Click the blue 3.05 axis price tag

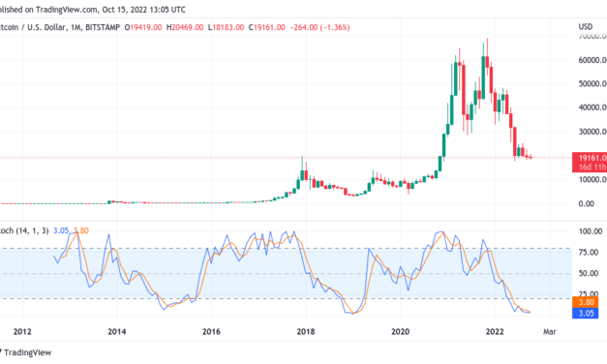point(586,313)
